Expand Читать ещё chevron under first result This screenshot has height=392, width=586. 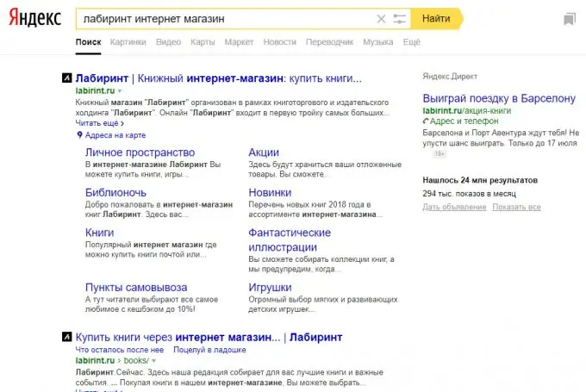(122, 123)
